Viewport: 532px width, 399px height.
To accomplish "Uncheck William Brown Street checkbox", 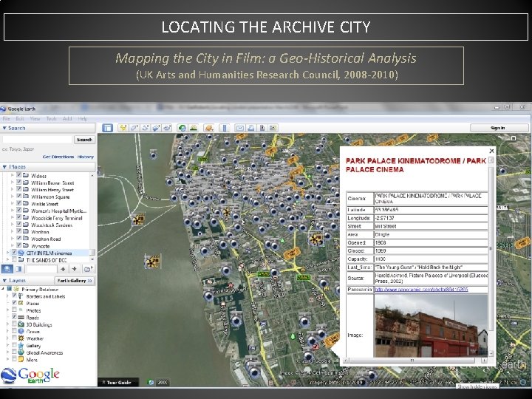I will click(19, 183).
